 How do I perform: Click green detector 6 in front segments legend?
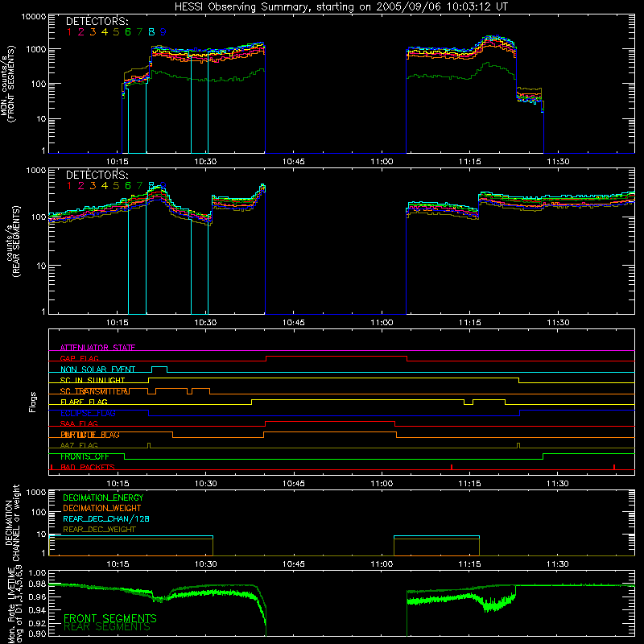128,32
